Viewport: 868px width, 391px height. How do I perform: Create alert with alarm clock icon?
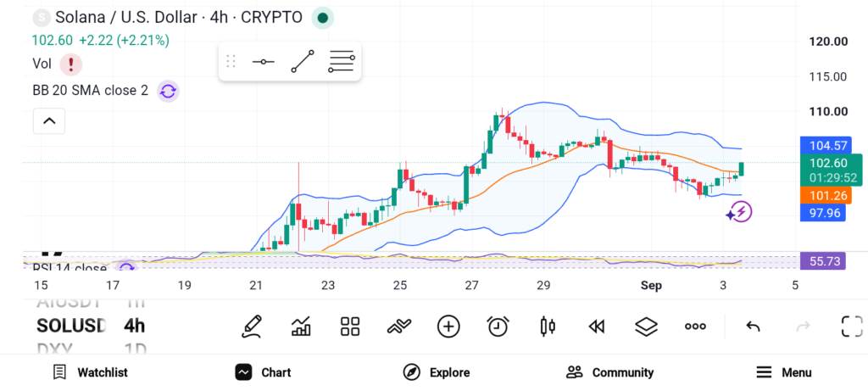tap(498, 327)
